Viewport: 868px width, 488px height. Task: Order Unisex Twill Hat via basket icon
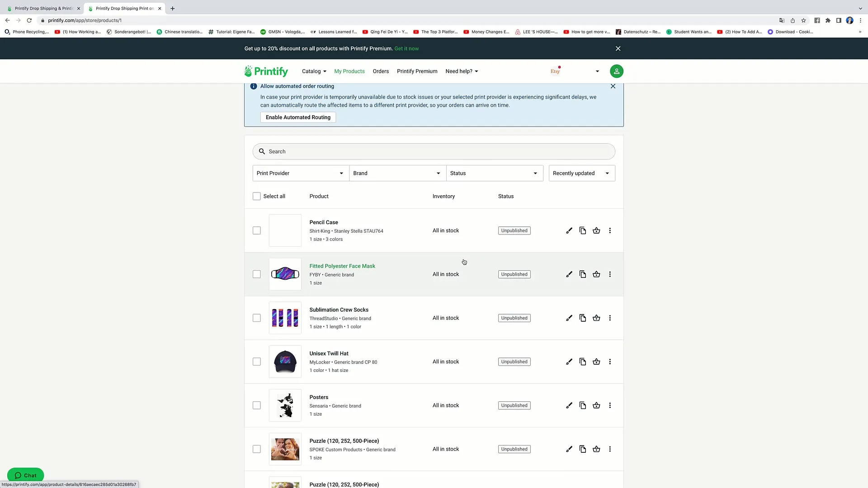[x=596, y=361]
